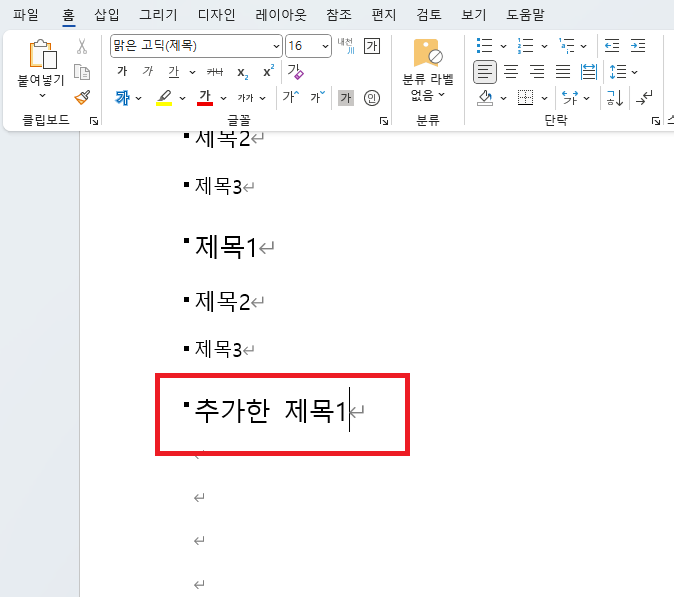Click the Copy icon

pos(82,72)
